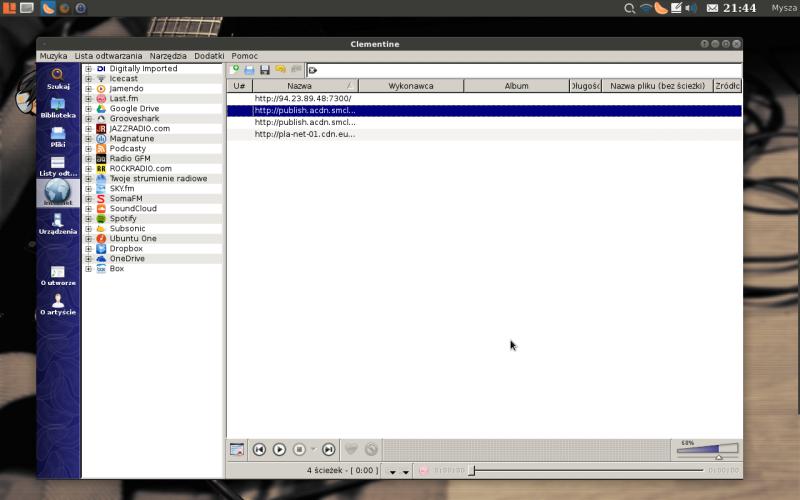Go to the previous track
Viewport: 800px width, 500px height.
pyautogui.click(x=259, y=450)
